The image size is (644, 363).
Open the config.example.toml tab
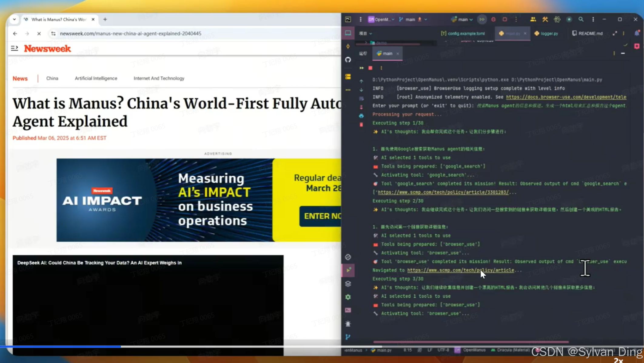(x=466, y=33)
